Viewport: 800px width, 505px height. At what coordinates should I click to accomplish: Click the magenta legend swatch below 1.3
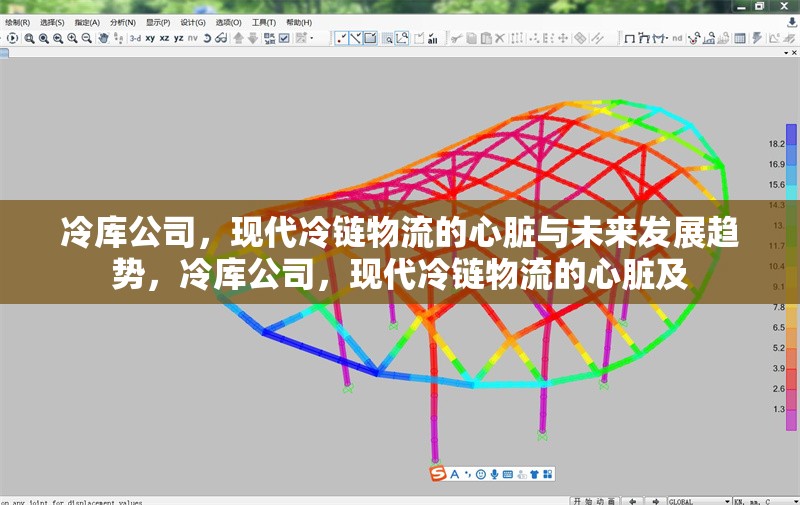pos(791,420)
